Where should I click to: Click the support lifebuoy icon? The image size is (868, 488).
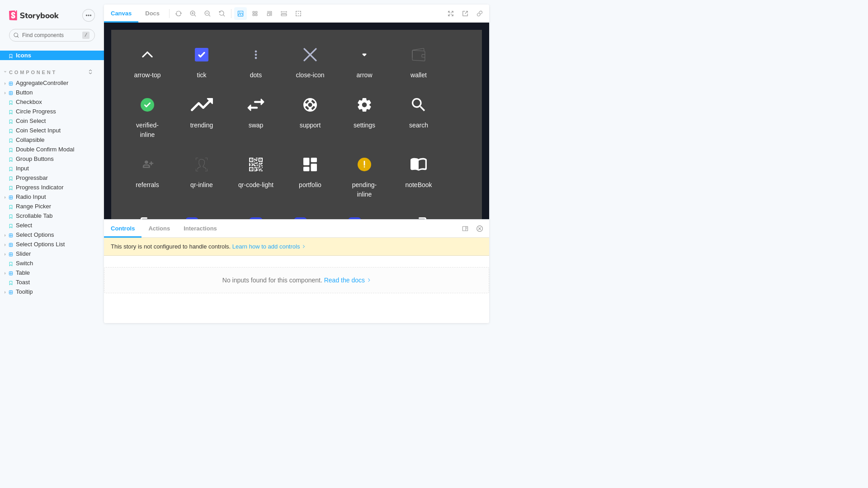click(x=310, y=105)
